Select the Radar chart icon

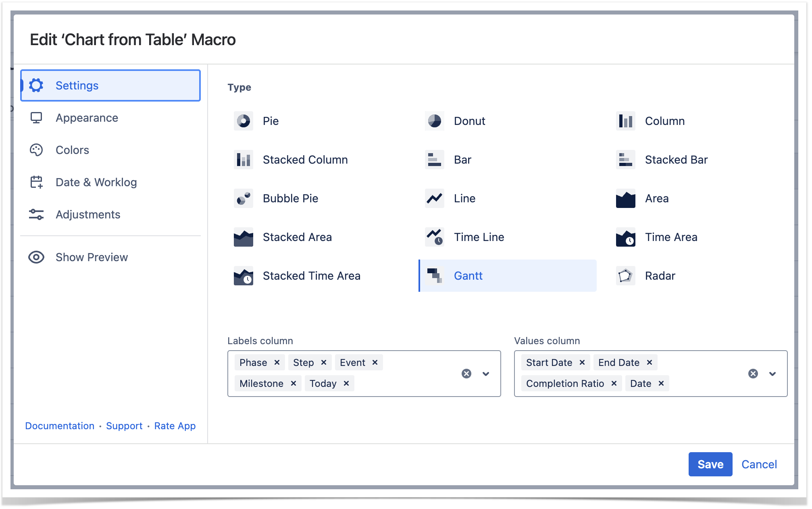click(x=625, y=276)
